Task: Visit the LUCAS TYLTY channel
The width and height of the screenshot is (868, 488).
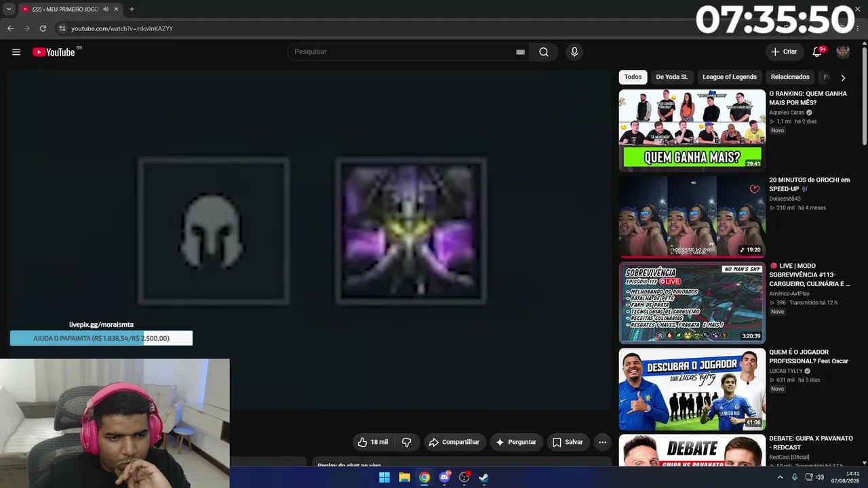Action: click(x=785, y=371)
